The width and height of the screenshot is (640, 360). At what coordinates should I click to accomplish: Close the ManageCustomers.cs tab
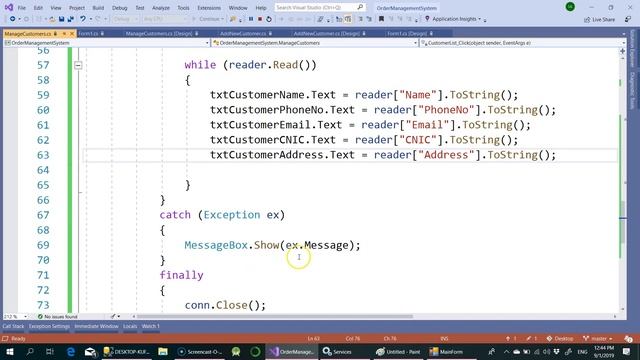point(72,33)
